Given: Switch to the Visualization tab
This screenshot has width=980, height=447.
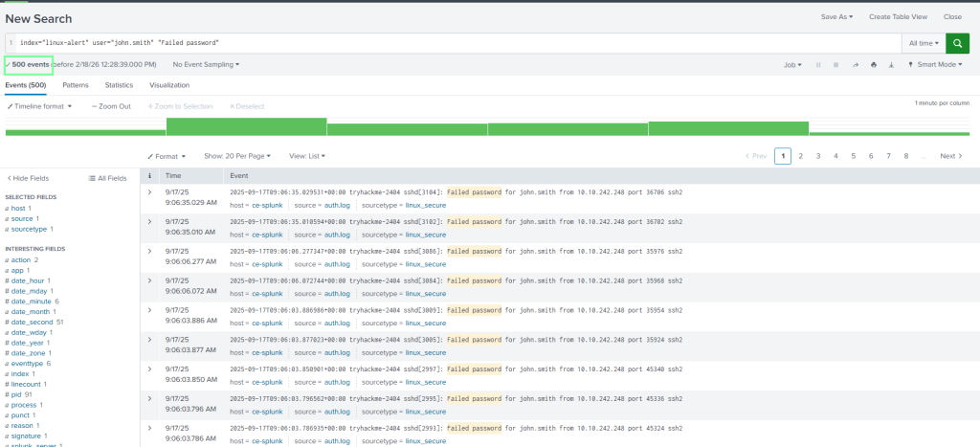Looking at the screenshot, I should point(169,85).
